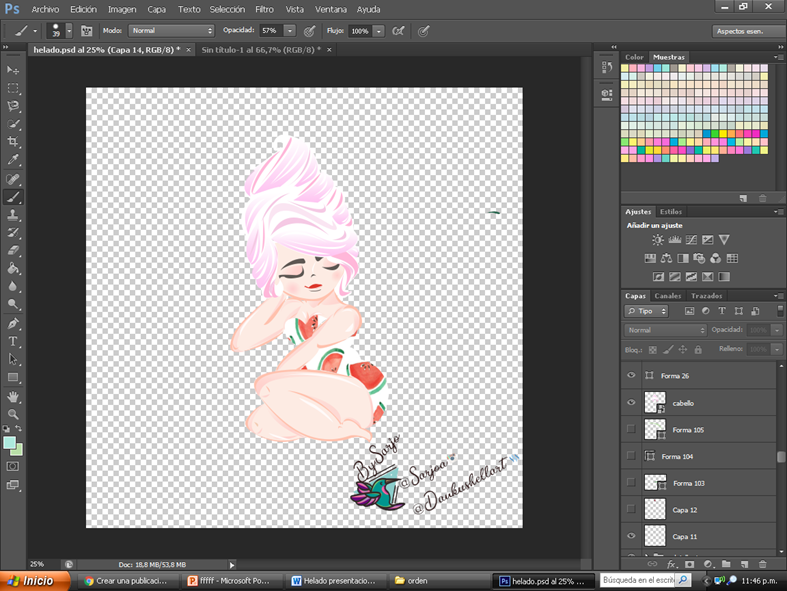Select the Lasso tool
The height and width of the screenshot is (591, 787).
click(13, 106)
